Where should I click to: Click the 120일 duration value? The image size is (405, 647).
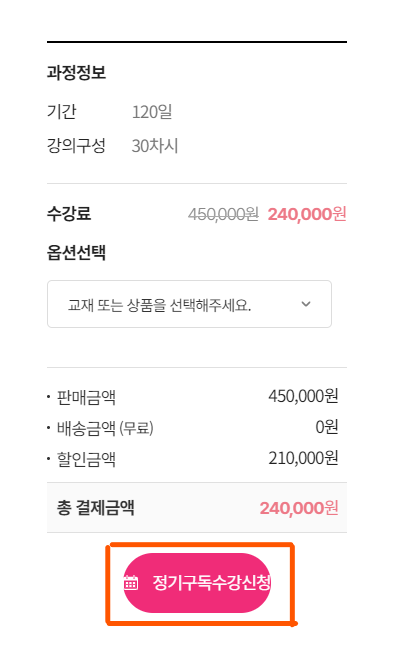pos(152,111)
